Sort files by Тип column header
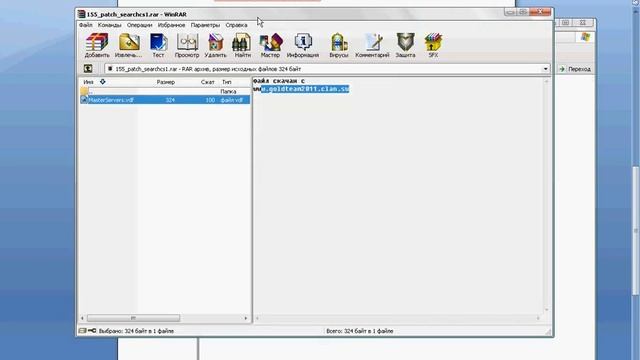The width and height of the screenshot is (640, 360). [x=227, y=82]
